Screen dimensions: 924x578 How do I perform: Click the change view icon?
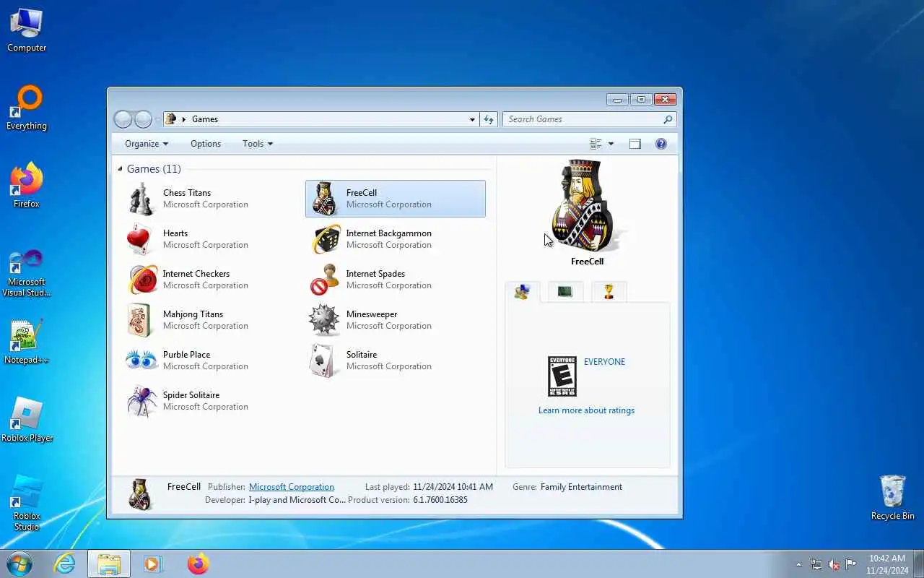[x=596, y=144]
